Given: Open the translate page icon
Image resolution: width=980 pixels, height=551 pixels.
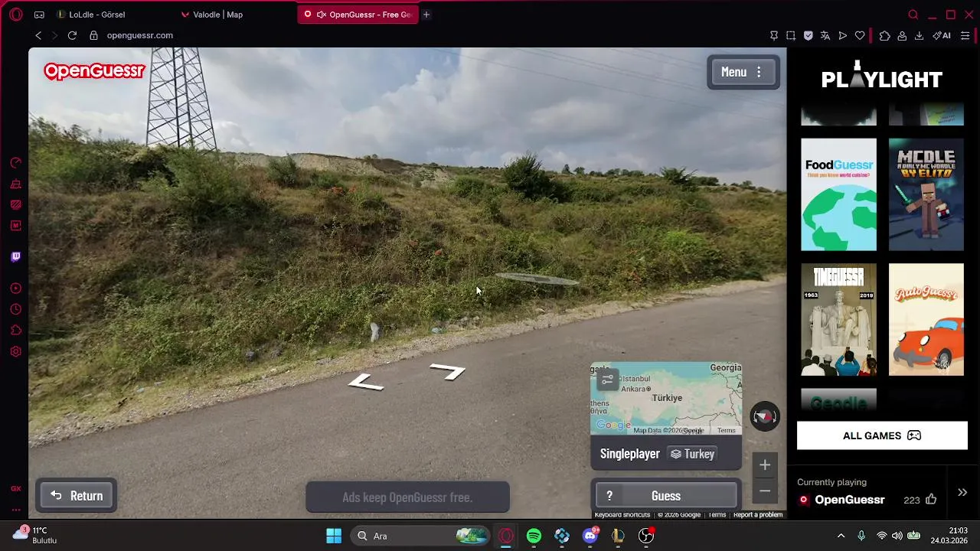Looking at the screenshot, I should click(x=825, y=35).
